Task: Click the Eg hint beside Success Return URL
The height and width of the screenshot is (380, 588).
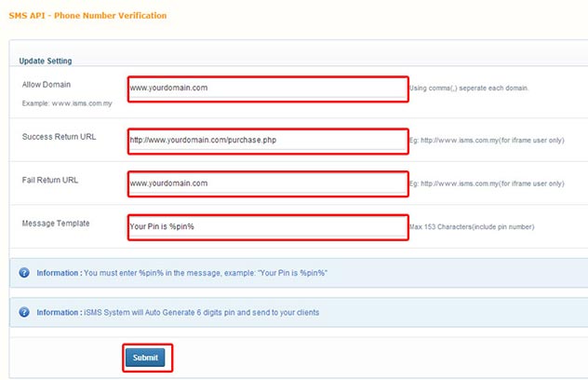Action: (487, 141)
